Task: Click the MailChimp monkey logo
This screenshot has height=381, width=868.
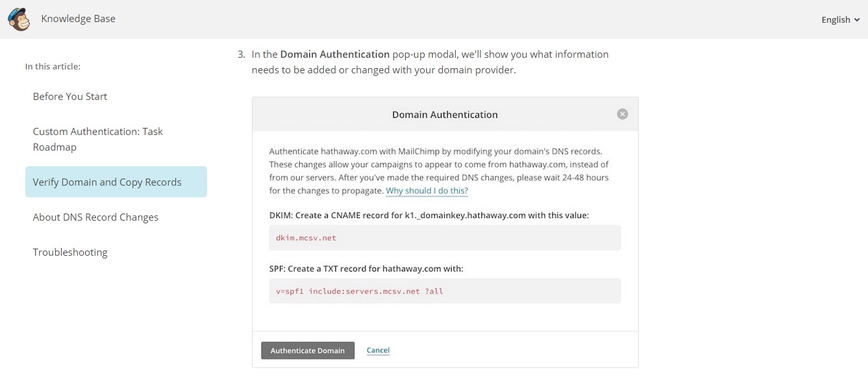Action: [18, 19]
